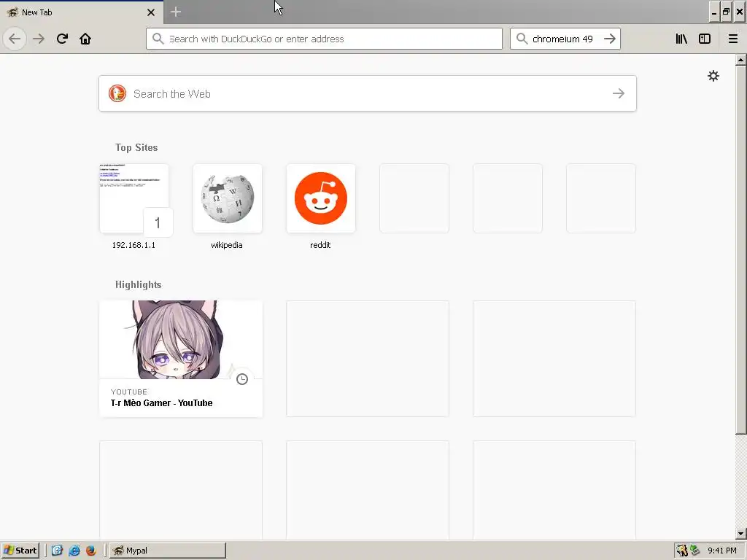Open the Windows Start menu
Image resolution: width=747 pixels, height=560 pixels.
tap(20, 551)
